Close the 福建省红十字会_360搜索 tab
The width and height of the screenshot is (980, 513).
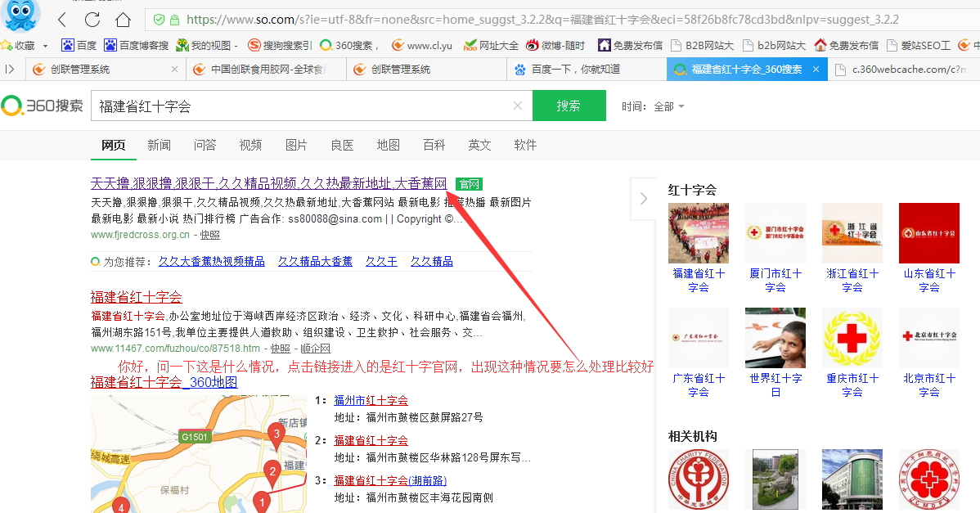tap(816, 70)
